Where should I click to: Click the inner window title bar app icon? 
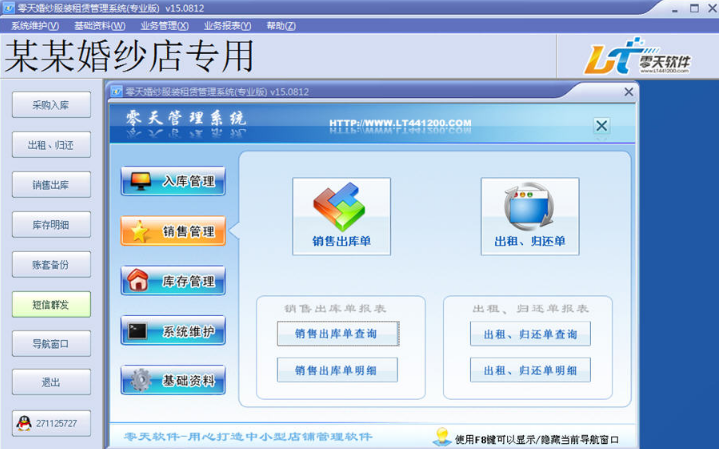pyautogui.click(x=117, y=92)
